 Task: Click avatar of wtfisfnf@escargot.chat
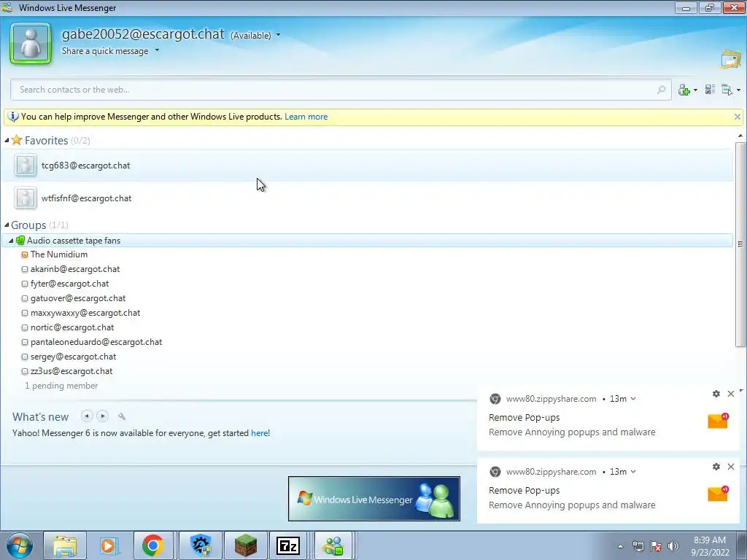(x=26, y=198)
